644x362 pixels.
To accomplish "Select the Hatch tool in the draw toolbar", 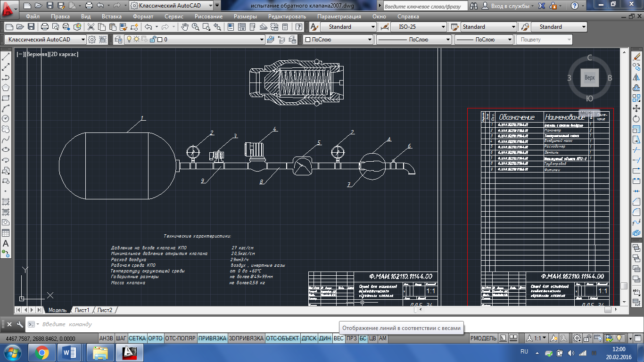I will point(6,202).
